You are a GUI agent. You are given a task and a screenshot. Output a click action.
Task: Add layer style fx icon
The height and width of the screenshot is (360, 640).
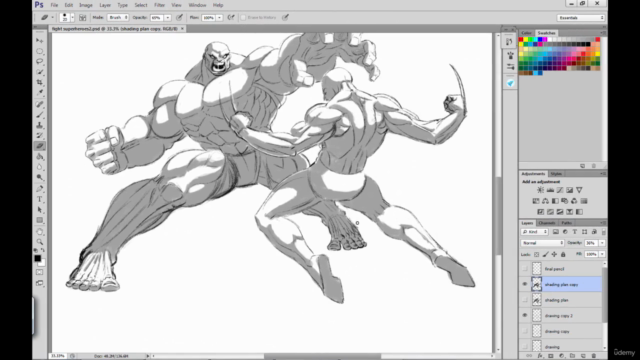tap(540, 356)
